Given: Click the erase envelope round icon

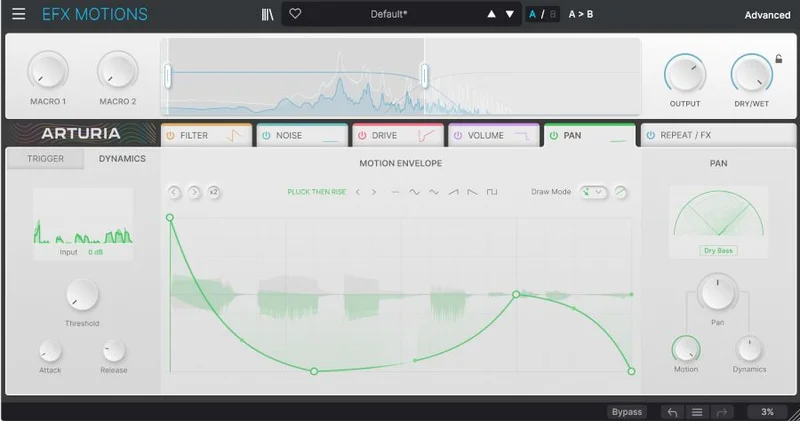Looking at the screenshot, I should [620, 192].
